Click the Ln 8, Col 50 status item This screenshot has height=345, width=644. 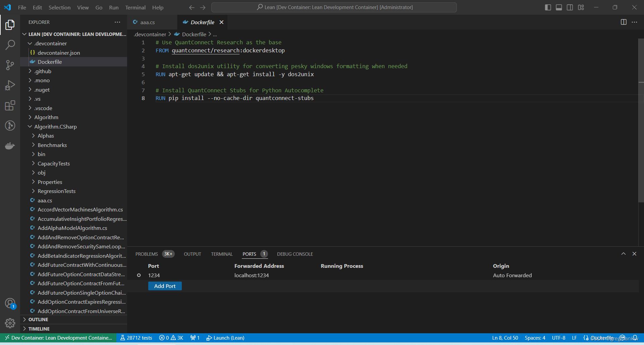[505, 338]
